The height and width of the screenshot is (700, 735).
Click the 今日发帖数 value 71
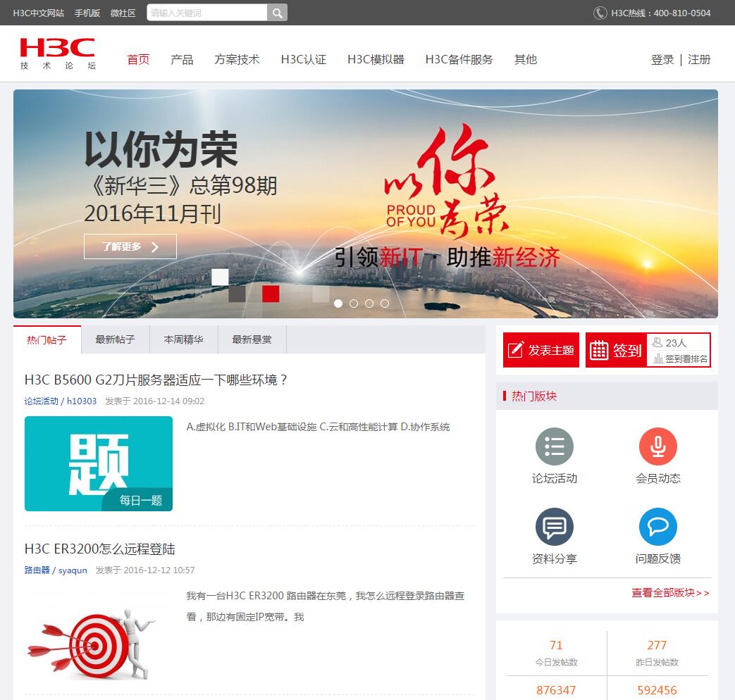click(556, 645)
